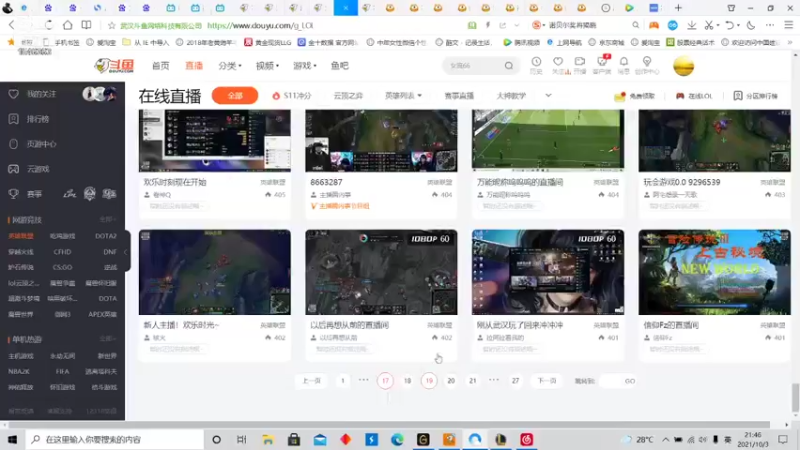This screenshot has height=450, width=800.
Task: Open browser scissors screenshot tool
Action: point(708,25)
